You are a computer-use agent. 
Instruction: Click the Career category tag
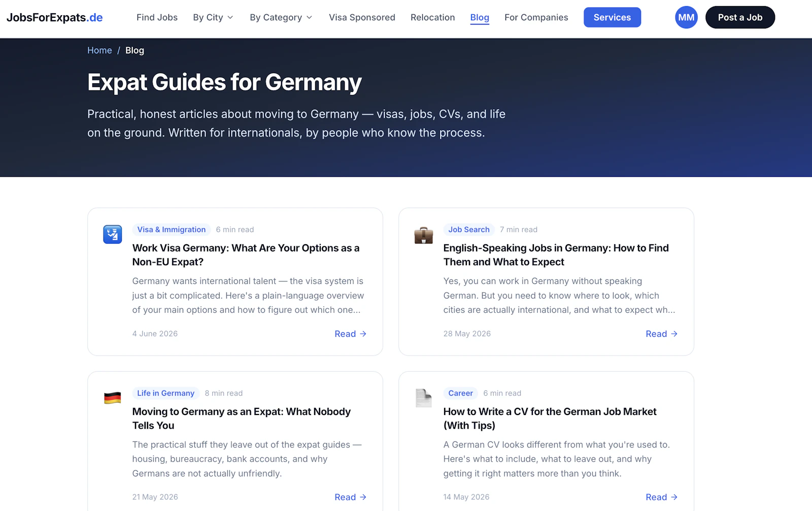pos(460,393)
